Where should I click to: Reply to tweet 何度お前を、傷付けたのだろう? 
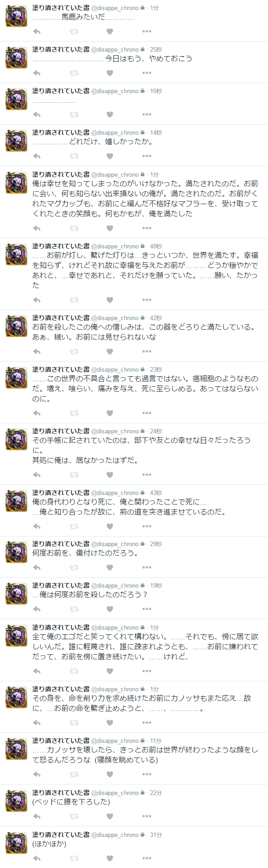(37, 568)
